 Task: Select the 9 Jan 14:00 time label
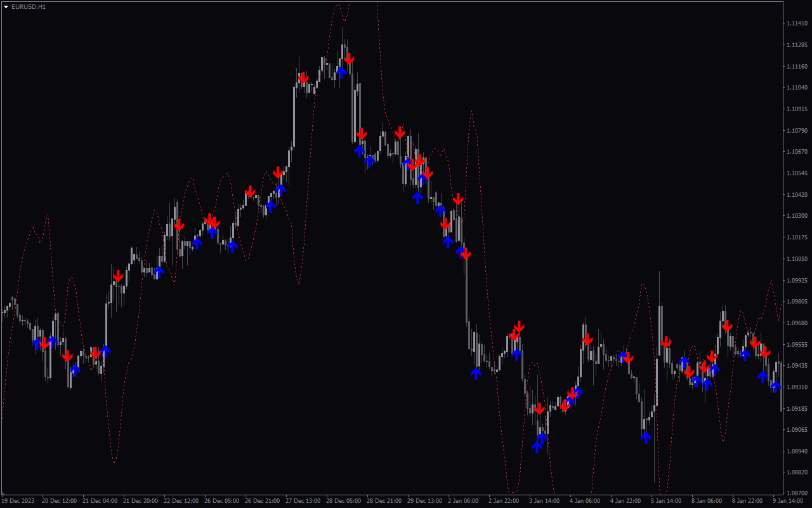click(788, 501)
